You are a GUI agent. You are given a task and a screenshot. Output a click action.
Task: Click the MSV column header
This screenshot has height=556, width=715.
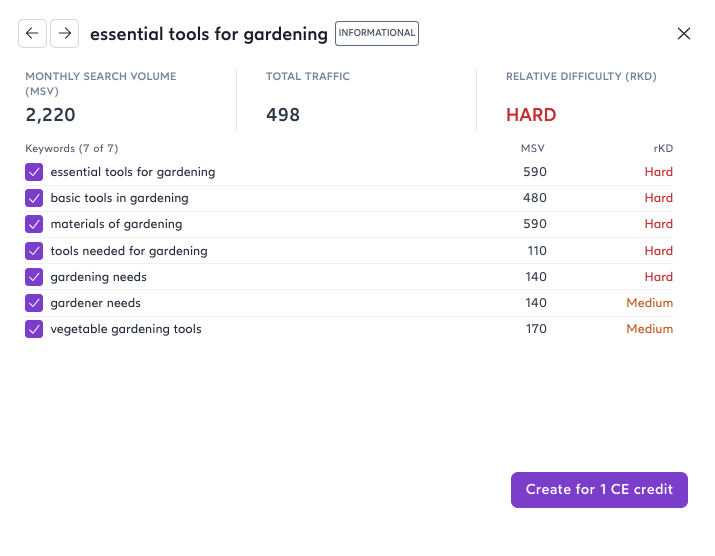click(x=533, y=148)
